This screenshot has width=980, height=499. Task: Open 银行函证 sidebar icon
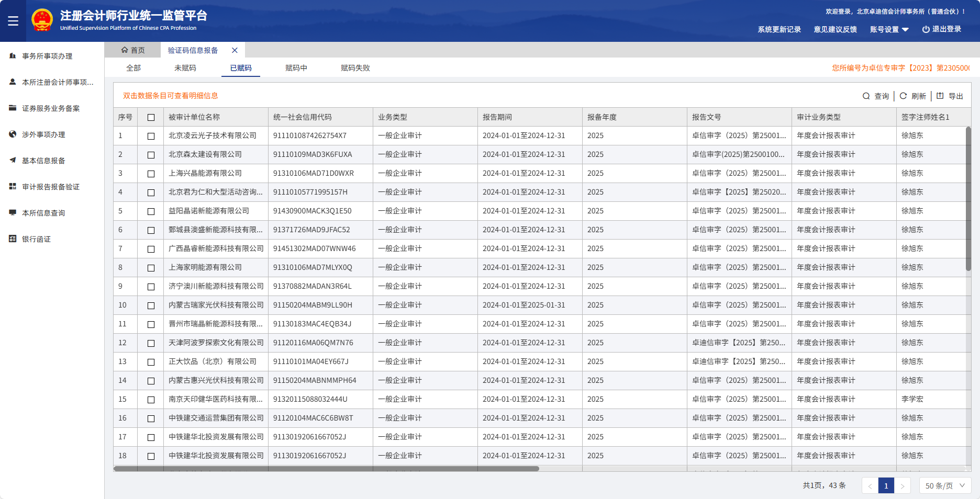click(13, 239)
